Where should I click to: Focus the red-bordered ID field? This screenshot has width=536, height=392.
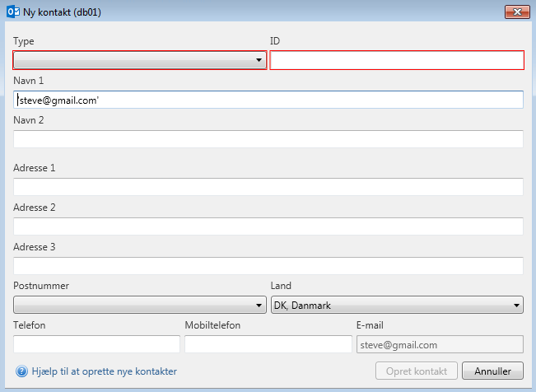coord(397,60)
